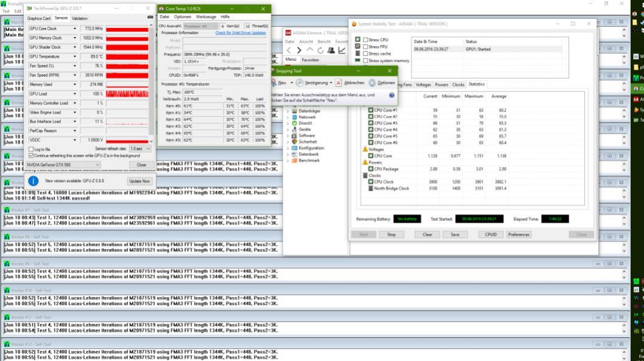The image size is (644, 361).
Task: Enable Log to file in GPU-Z
Action: tap(31, 150)
